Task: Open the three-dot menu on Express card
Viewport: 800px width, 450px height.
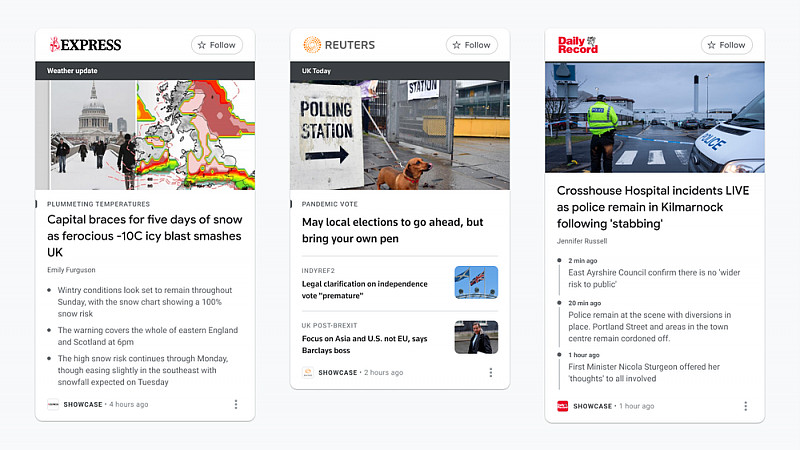Action: [236, 405]
